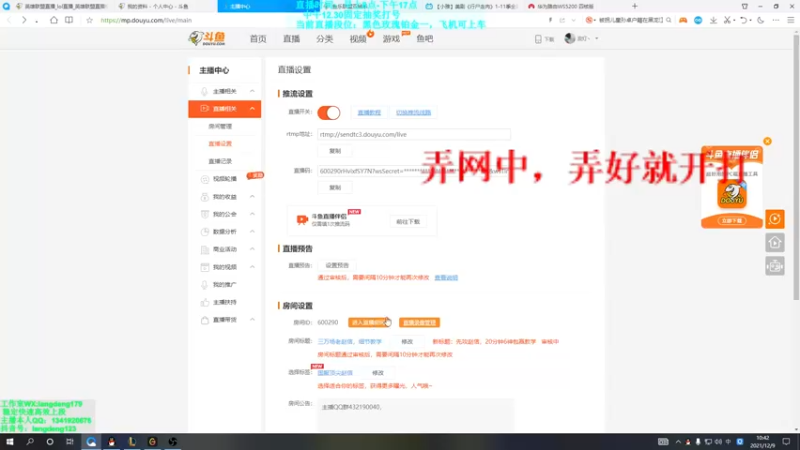Go back with browser back arrow

coord(9,20)
